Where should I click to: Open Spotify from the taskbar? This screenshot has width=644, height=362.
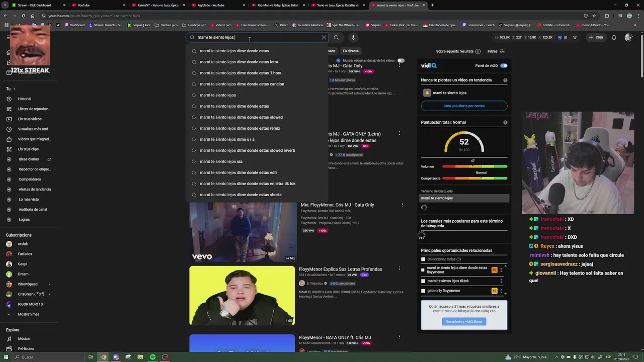152,357
